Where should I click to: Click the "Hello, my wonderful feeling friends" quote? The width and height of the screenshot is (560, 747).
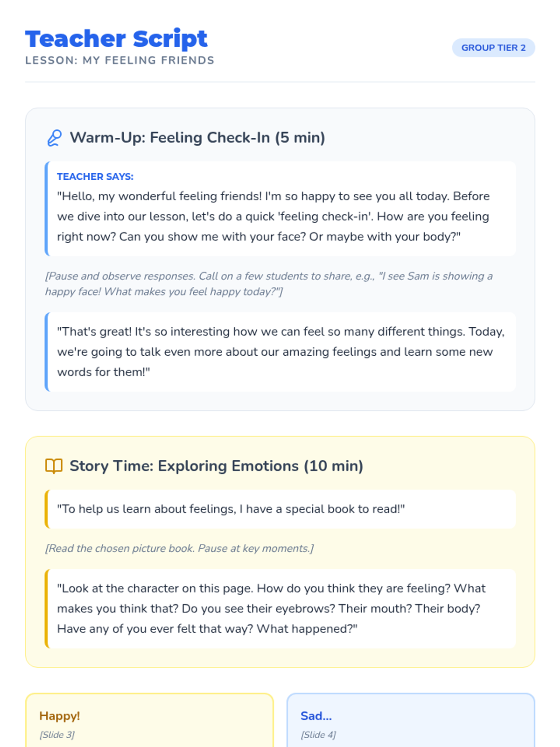pyautogui.click(x=273, y=217)
